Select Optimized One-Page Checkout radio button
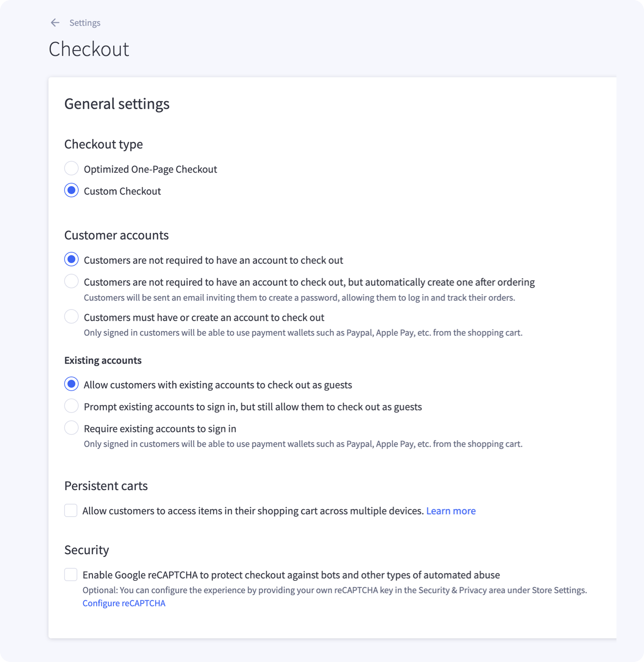Screen dimensions: 644x662 (71, 169)
